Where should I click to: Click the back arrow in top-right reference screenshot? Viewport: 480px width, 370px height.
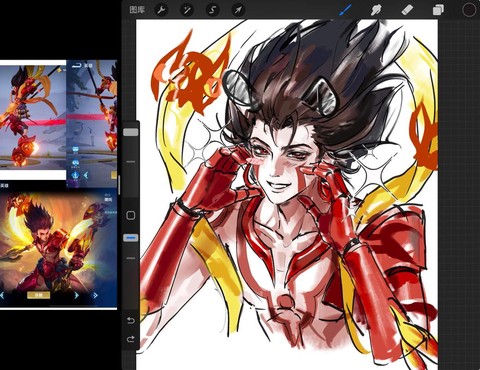point(77,65)
